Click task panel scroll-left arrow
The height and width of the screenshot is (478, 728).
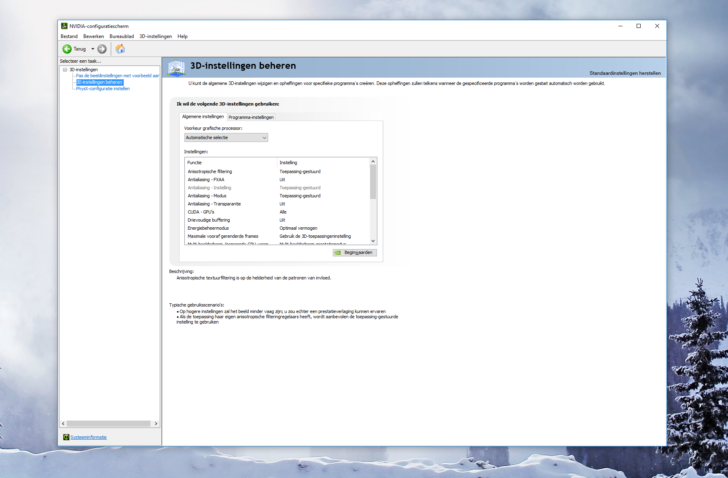point(63,424)
